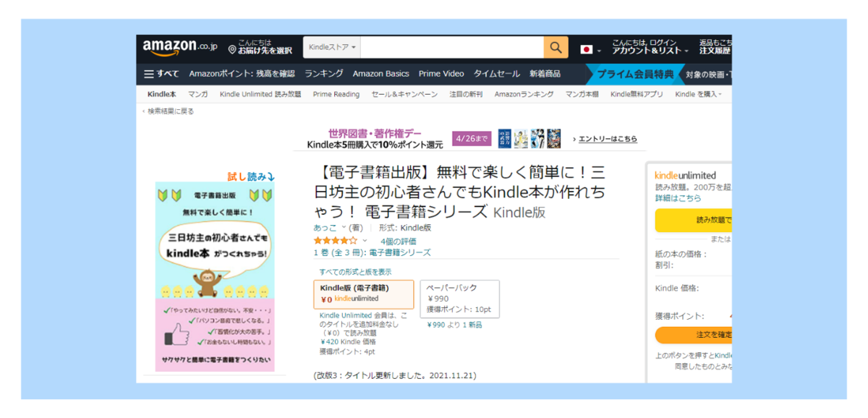Screen dimensions: 868x418
Task: Open the hamburger すべて menu
Action: [x=161, y=74]
